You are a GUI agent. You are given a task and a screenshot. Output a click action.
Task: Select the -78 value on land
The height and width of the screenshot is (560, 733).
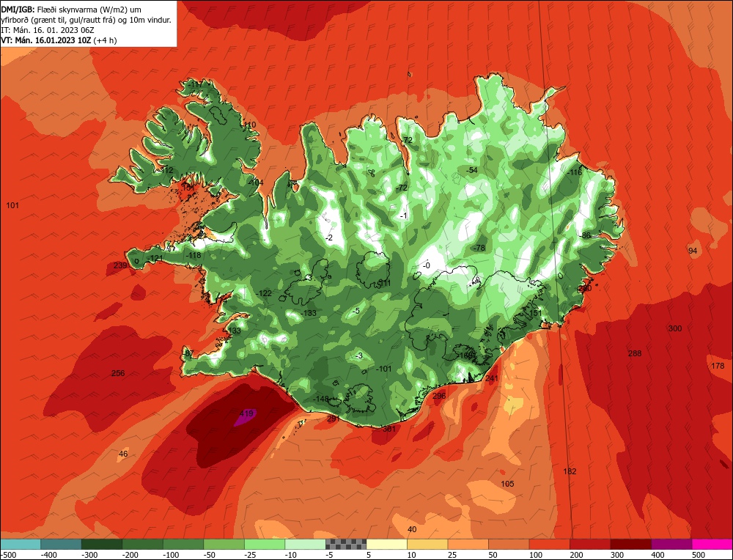479,248
